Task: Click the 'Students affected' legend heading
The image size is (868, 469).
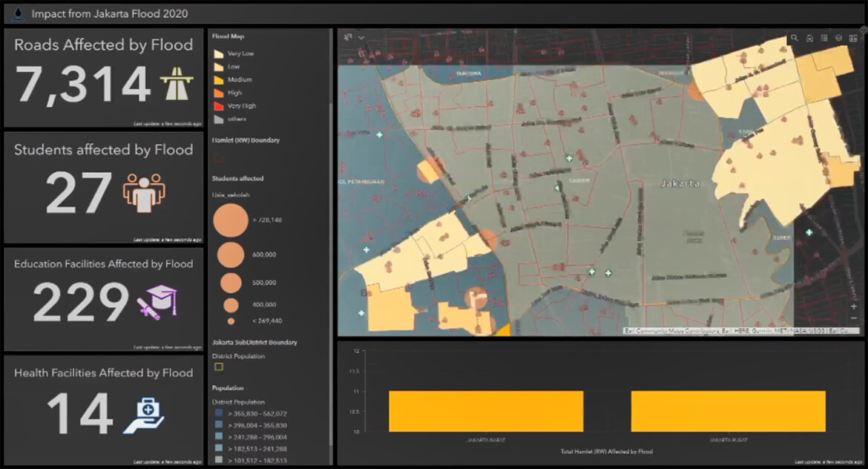Action: pyautogui.click(x=238, y=178)
